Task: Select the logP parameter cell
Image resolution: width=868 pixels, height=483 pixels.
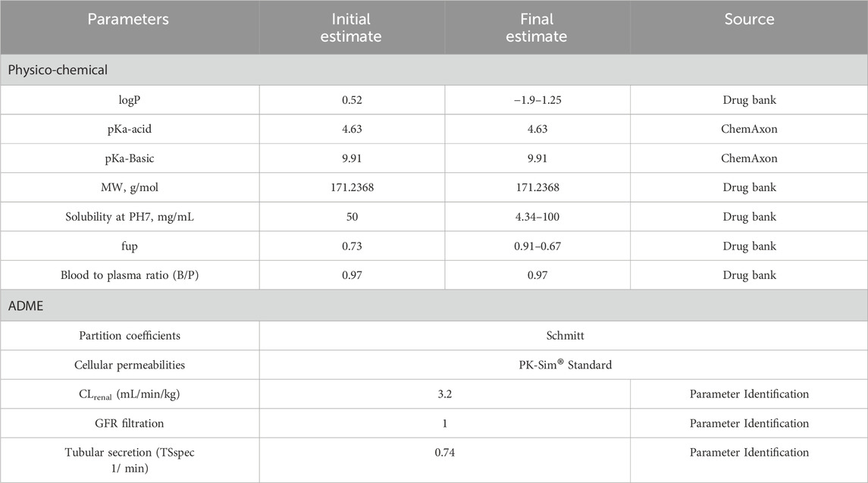Action: [x=130, y=100]
